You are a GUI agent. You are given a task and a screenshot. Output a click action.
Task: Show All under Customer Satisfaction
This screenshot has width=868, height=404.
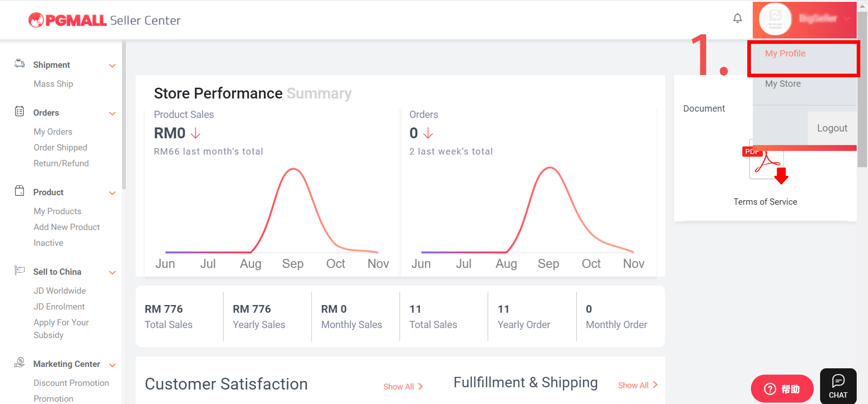[403, 386]
